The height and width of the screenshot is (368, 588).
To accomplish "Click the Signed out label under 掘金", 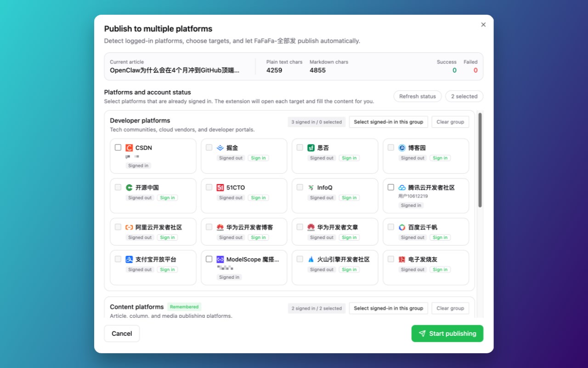I will 231,158.
